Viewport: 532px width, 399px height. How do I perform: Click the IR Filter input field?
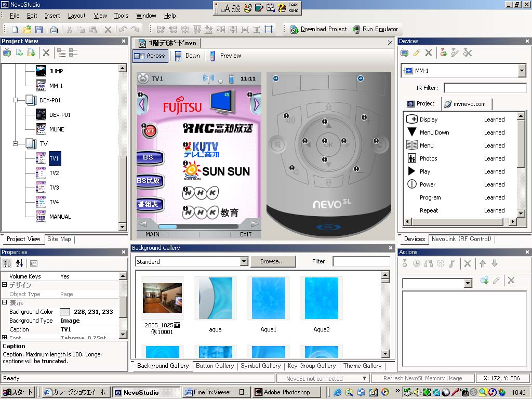[x=485, y=88]
